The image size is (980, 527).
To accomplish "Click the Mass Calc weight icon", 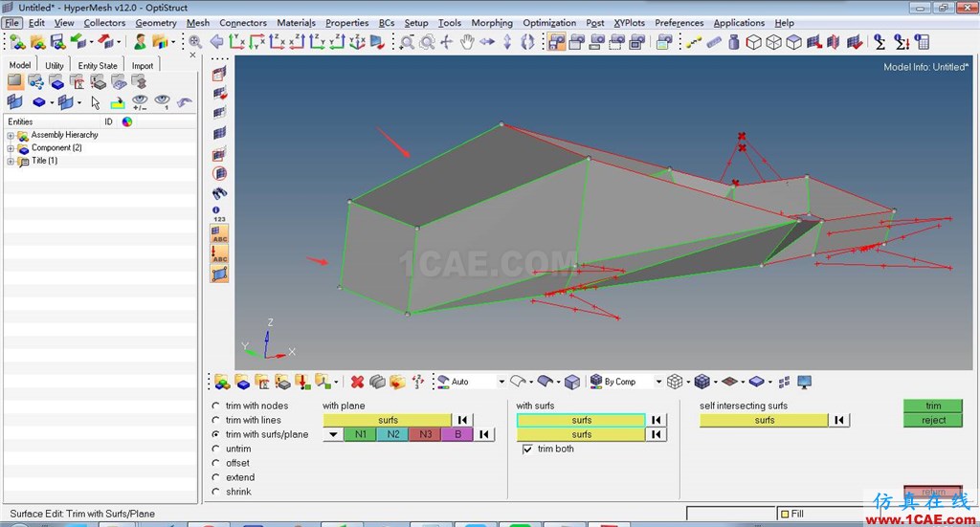I will click(734, 42).
